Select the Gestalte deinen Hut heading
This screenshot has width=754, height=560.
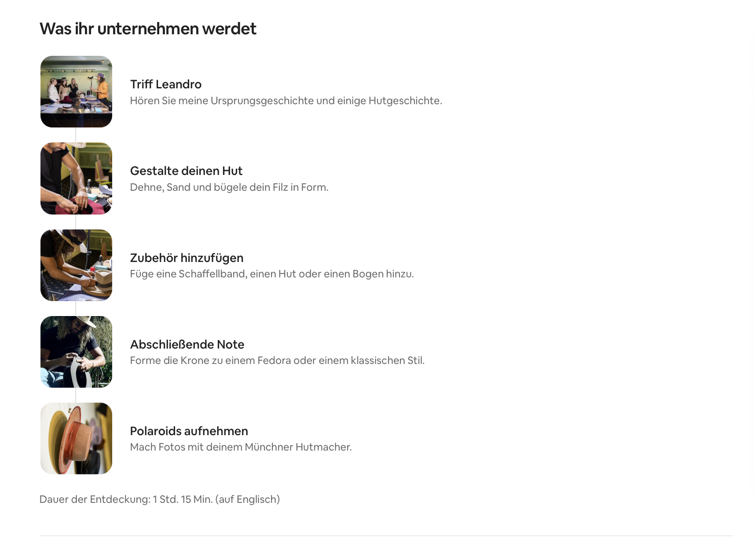[186, 171]
